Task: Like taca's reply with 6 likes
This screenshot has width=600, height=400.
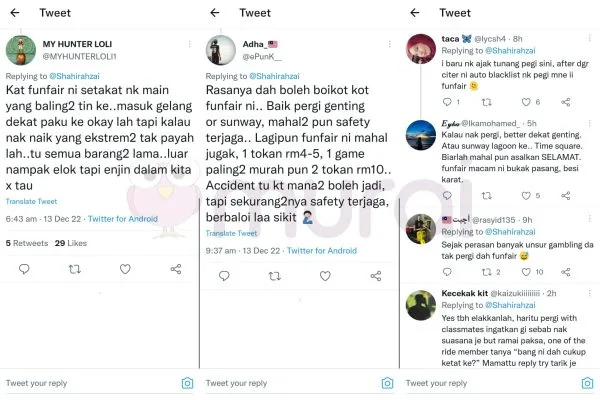Action: pyautogui.click(x=526, y=102)
